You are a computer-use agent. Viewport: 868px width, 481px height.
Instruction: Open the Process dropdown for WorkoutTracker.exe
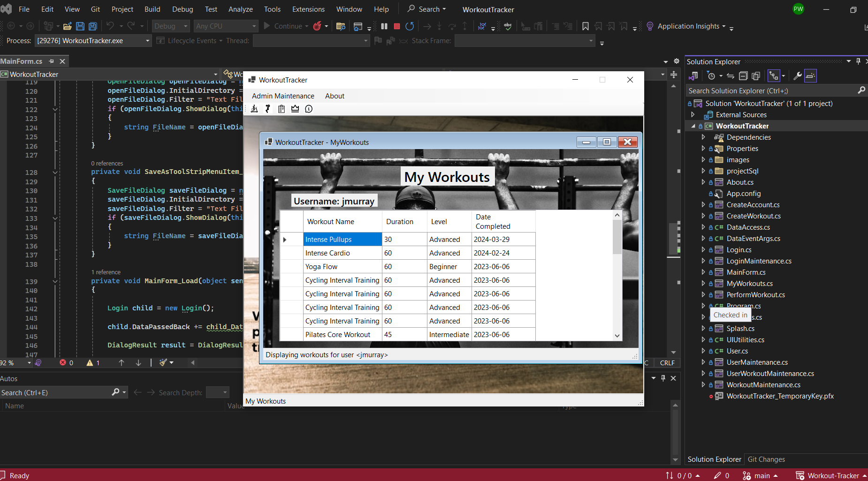[x=147, y=41]
